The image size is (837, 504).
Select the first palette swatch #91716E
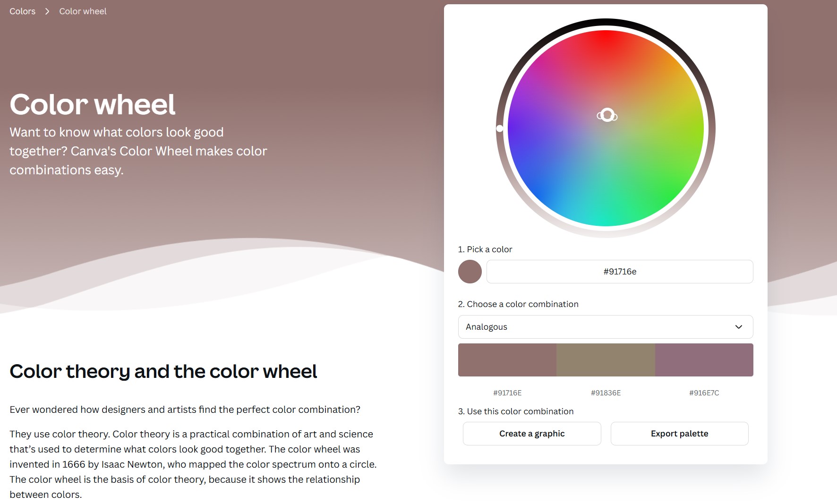pyautogui.click(x=507, y=360)
